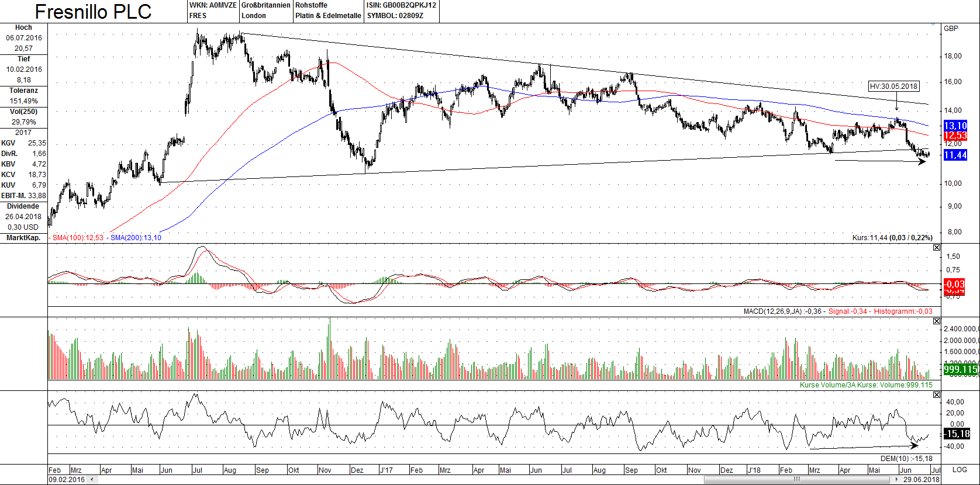The height and width of the screenshot is (485, 980).
Task: Click the Rohstoffe sector label
Action: (x=311, y=5)
